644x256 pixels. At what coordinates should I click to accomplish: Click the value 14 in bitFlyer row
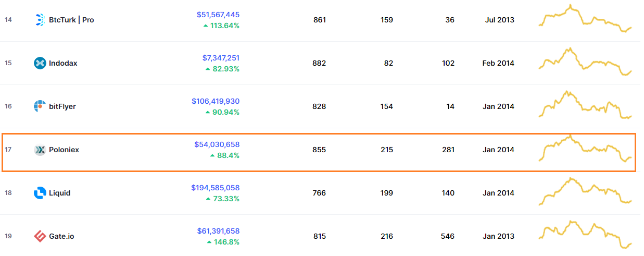coord(450,106)
